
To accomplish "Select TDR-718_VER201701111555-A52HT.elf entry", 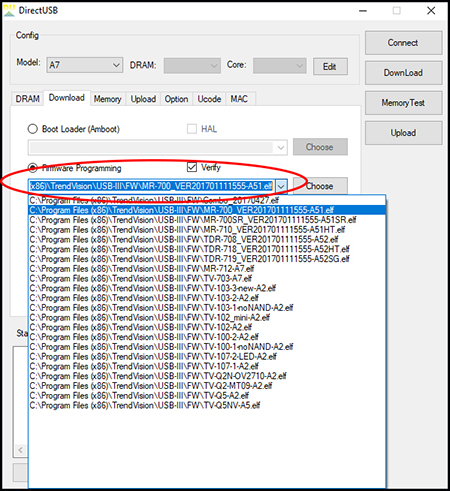I will [x=207, y=249].
